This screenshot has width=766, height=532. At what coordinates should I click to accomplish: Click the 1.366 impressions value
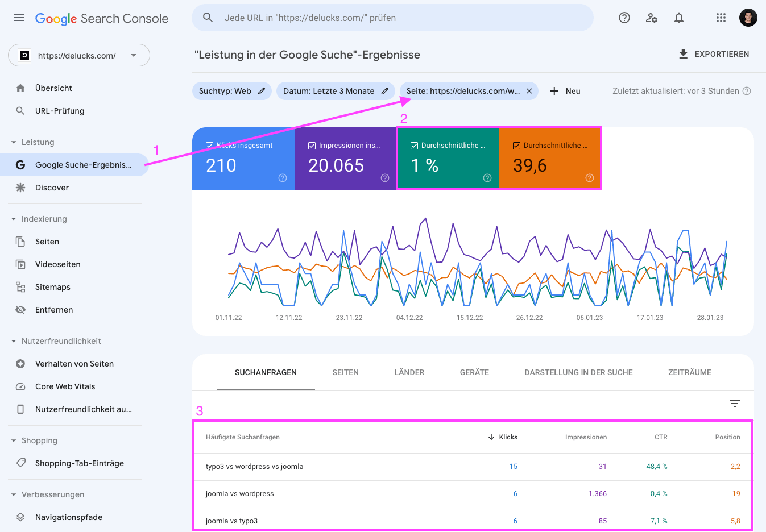(597, 494)
